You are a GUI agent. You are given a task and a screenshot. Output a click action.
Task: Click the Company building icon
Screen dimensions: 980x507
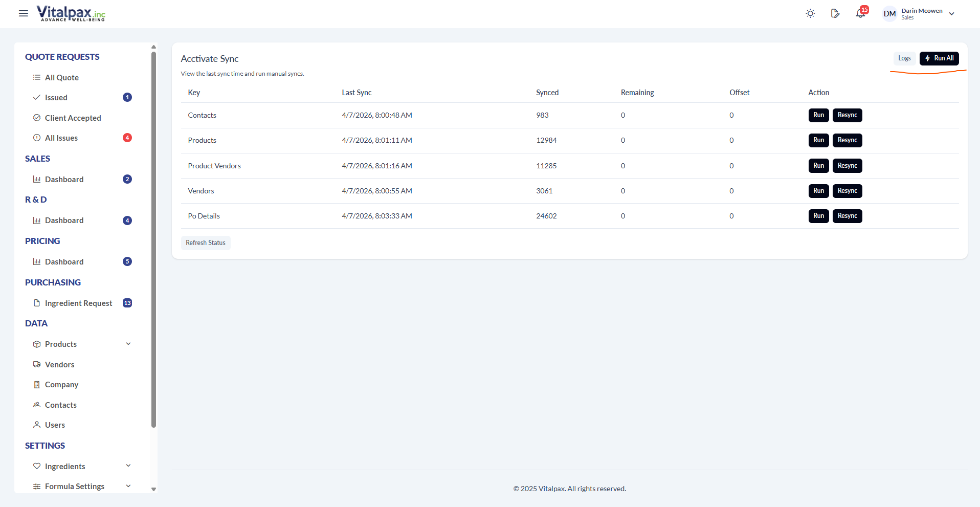36,384
